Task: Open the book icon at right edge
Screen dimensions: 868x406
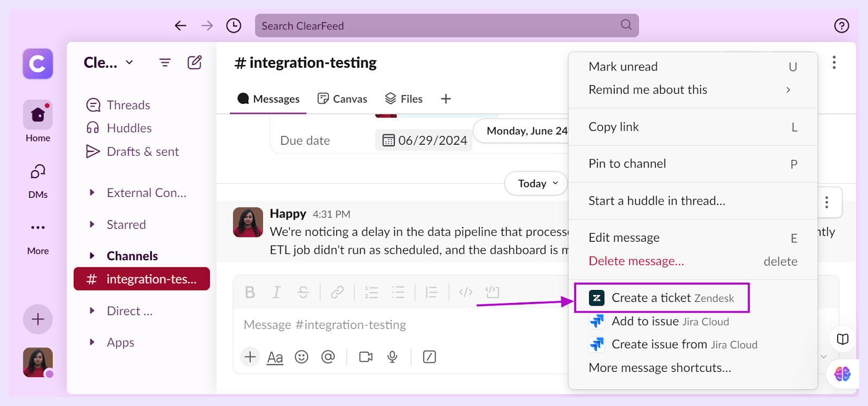Action: [843, 339]
